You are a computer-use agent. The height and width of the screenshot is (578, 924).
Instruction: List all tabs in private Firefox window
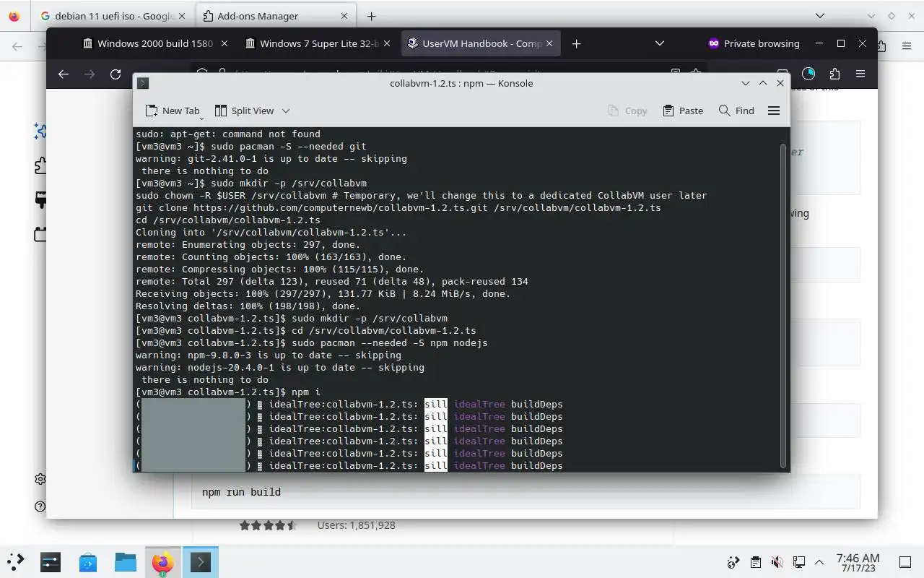coord(659,43)
